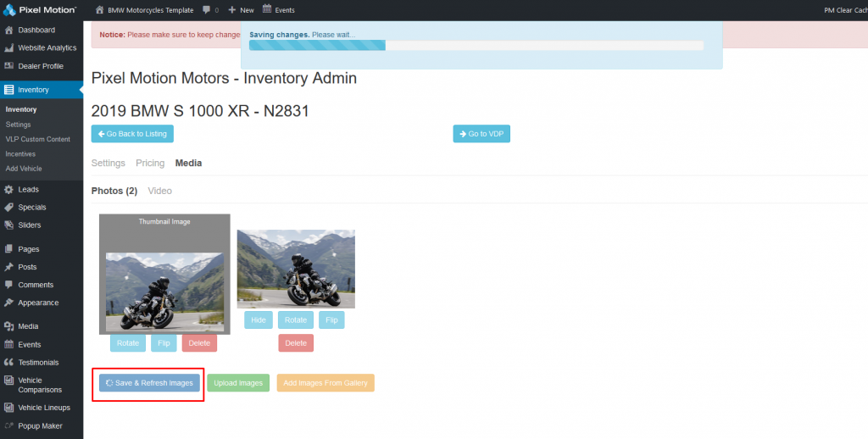This screenshot has width=868, height=439.
Task: Click the Events calendar icon in sidebar
Action: [x=8, y=344]
